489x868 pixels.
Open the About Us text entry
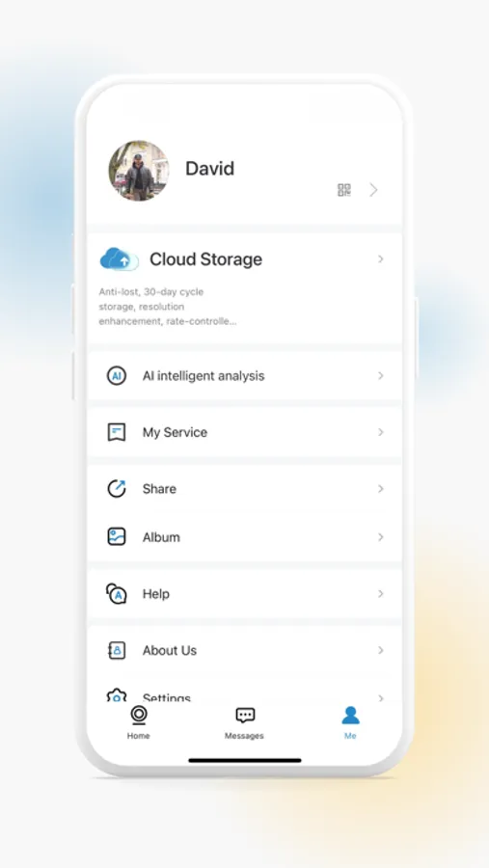(170, 650)
